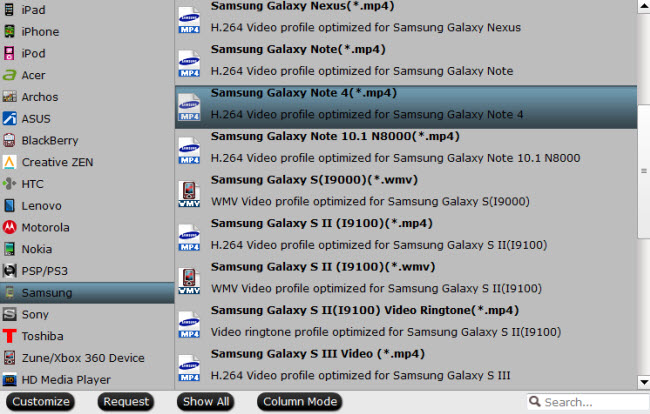The width and height of the screenshot is (650, 414).
Task: Click the pink iPod icon
Action: pos(9,53)
